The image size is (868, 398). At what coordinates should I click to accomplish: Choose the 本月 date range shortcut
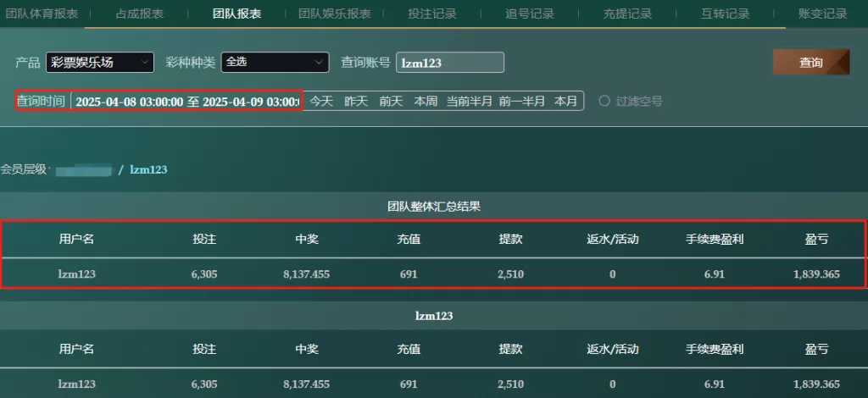565,102
